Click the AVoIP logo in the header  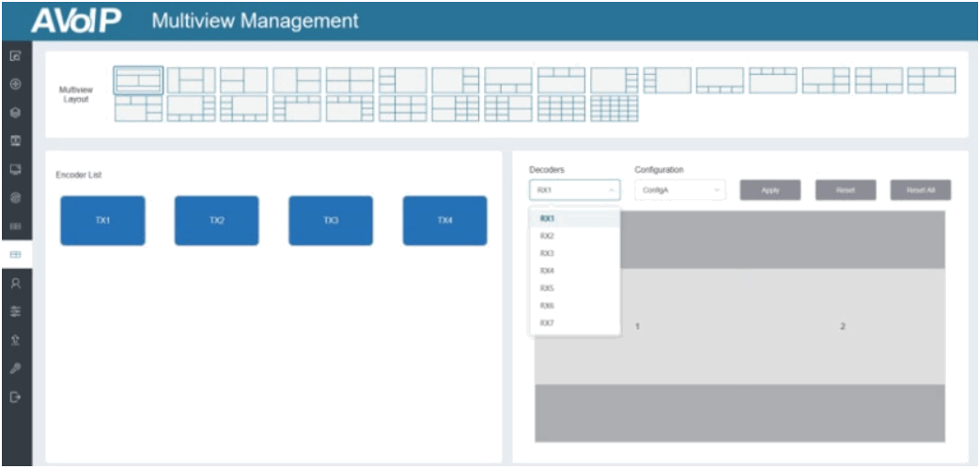coord(76,21)
